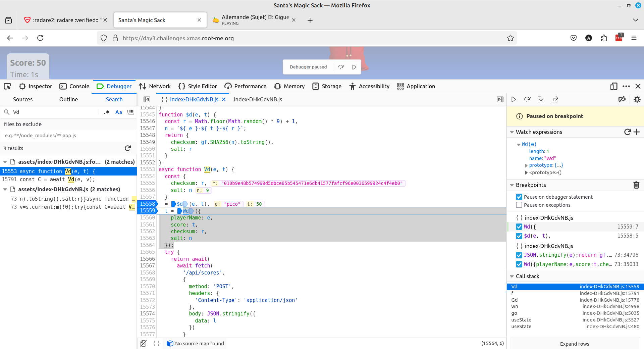Step over the next function call
Screen dimensions: 644x349
(x=527, y=99)
